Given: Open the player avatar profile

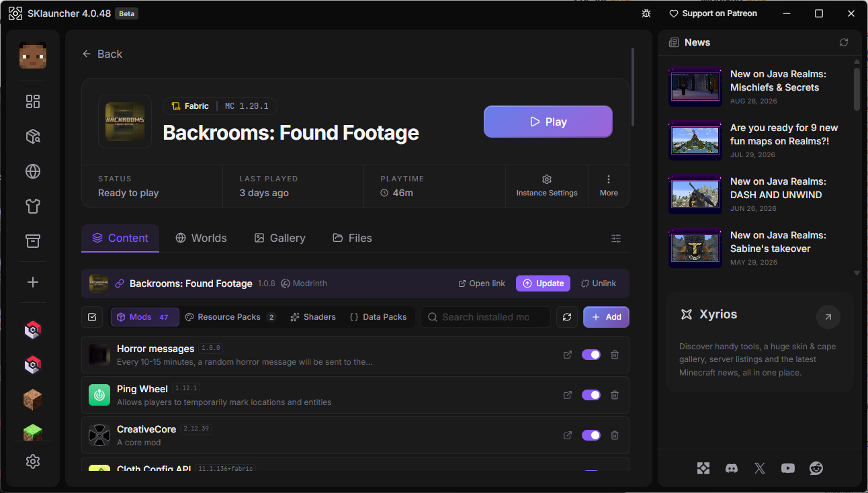Looking at the screenshot, I should click(x=33, y=55).
